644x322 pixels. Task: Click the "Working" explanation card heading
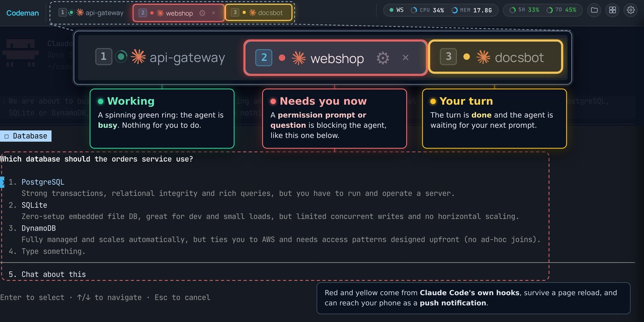(131, 101)
